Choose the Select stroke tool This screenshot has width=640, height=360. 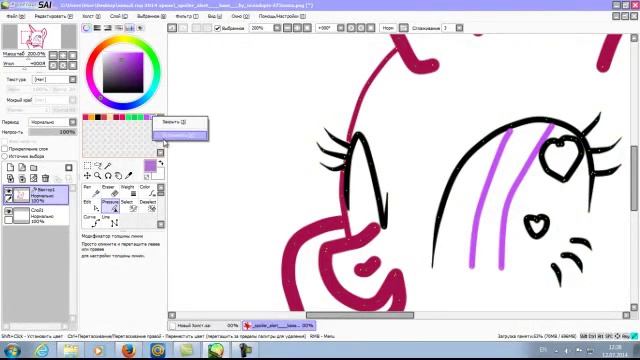click(x=129, y=206)
